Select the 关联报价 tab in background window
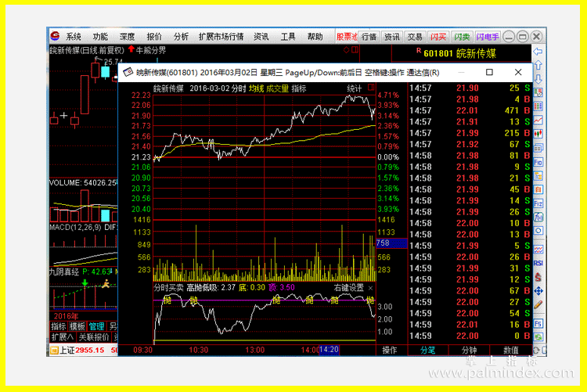 click(x=94, y=337)
